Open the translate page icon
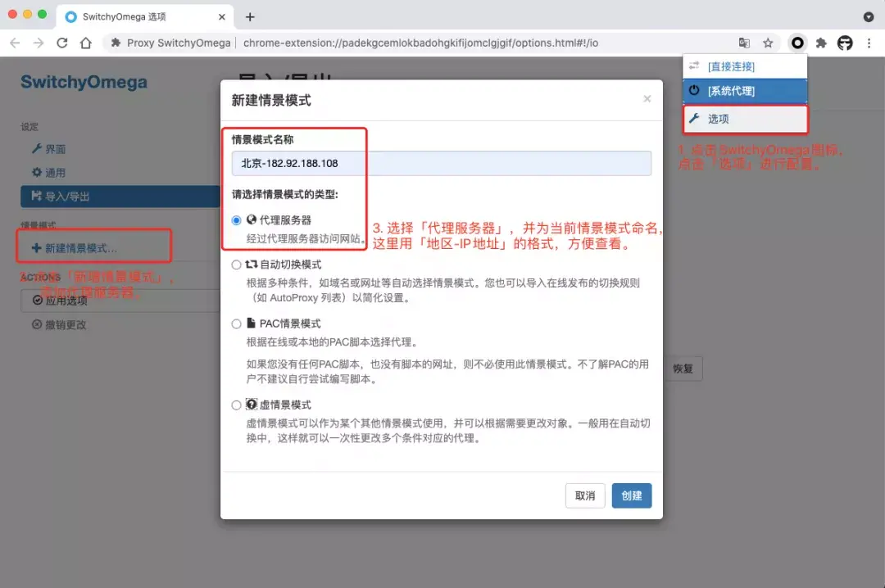 tap(744, 43)
